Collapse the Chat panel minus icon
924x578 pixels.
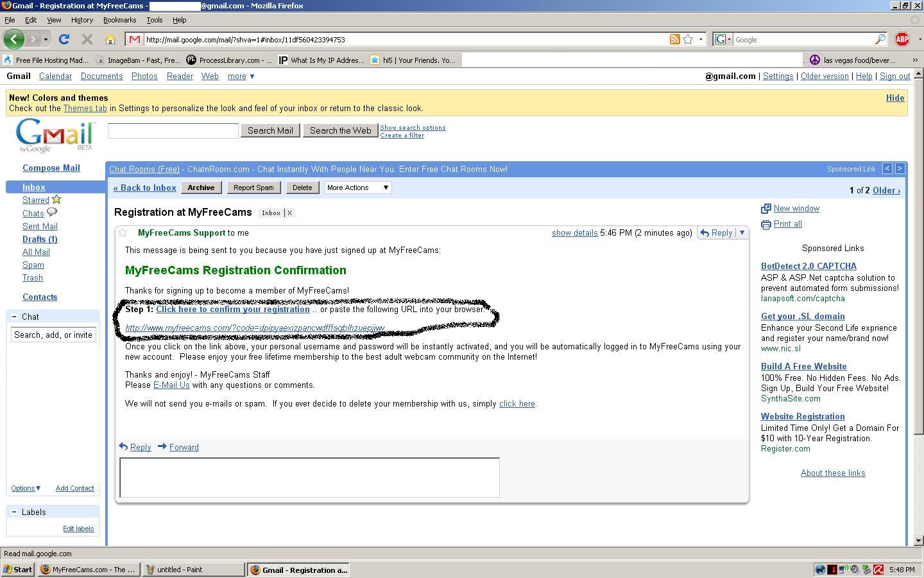[14, 317]
